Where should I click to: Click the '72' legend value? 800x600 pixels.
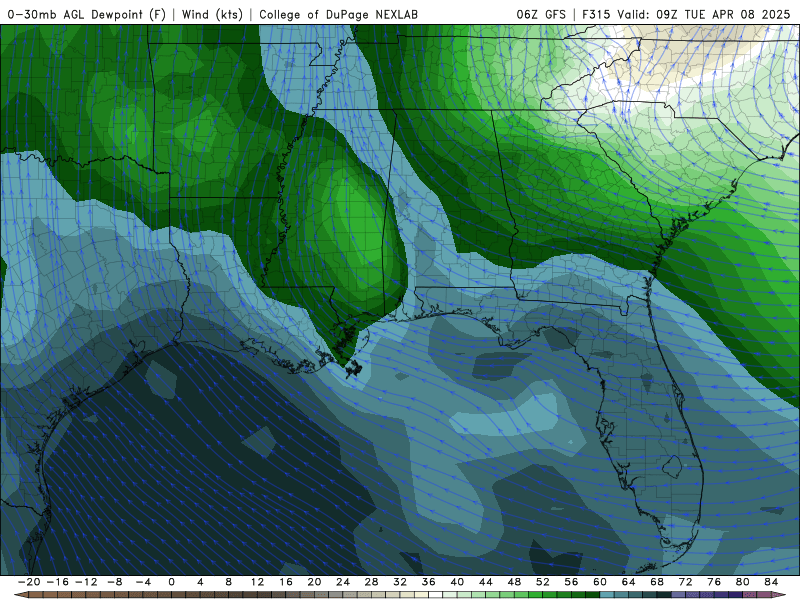point(686,582)
